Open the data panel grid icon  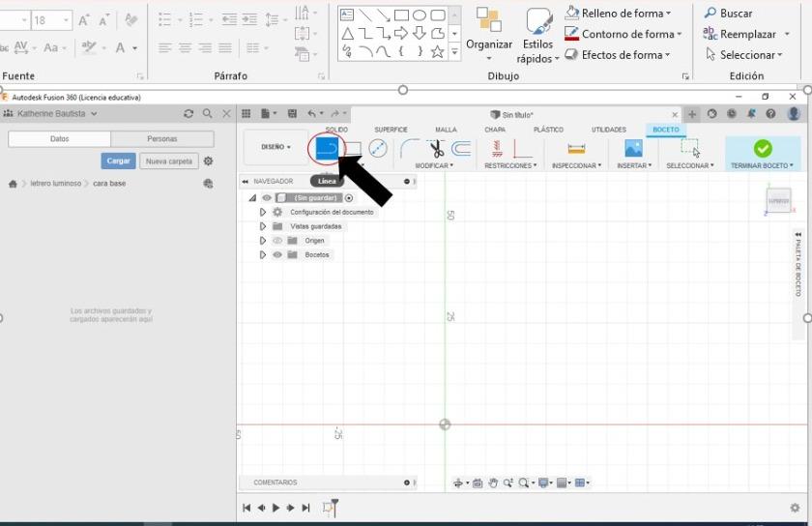(246, 113)
